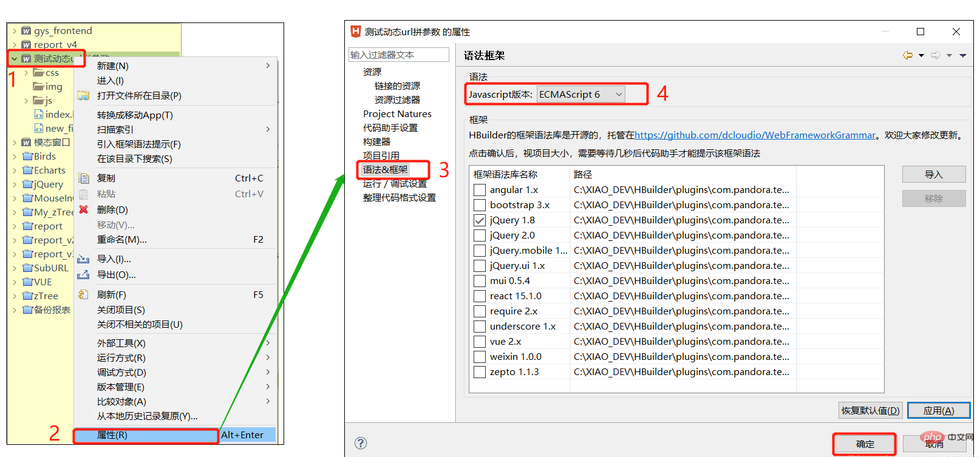
Task: Open index file in the project tree
Action: point(54,115)
